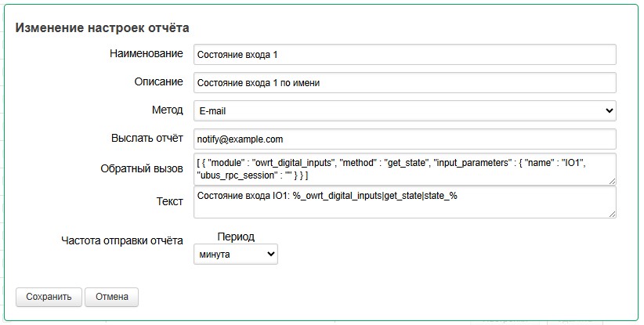Click the Обратный вызов label

tap(142, 169)
